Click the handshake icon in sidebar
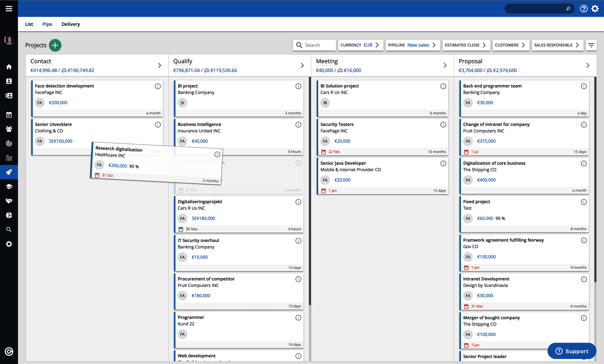Viewport: 604px width, 364px height. (x=9, y=201)
